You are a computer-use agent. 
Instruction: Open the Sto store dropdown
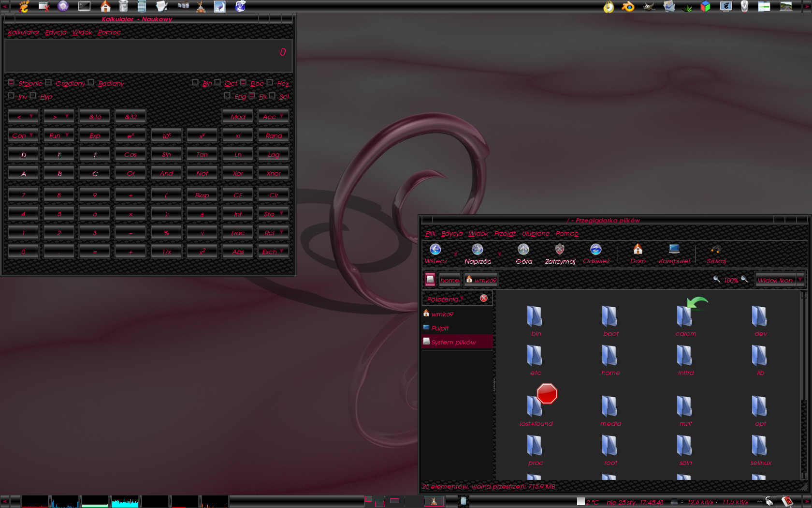273,214
